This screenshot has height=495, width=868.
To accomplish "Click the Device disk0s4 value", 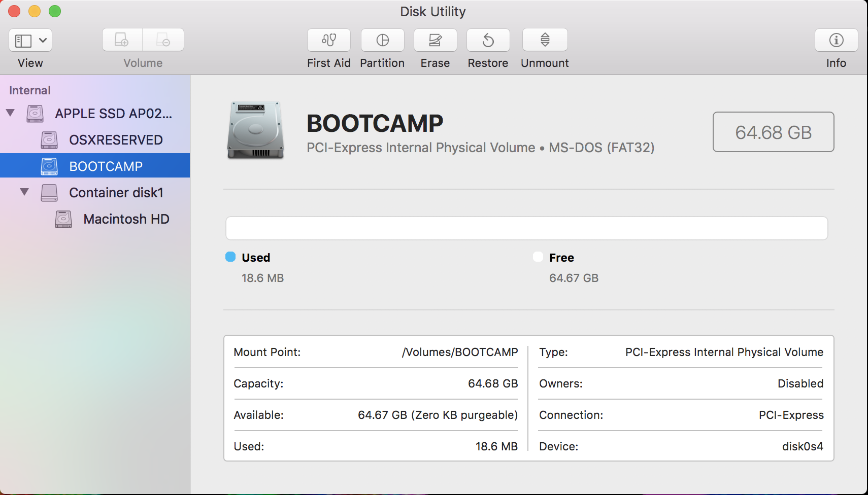I will click(x=803, y=446).
